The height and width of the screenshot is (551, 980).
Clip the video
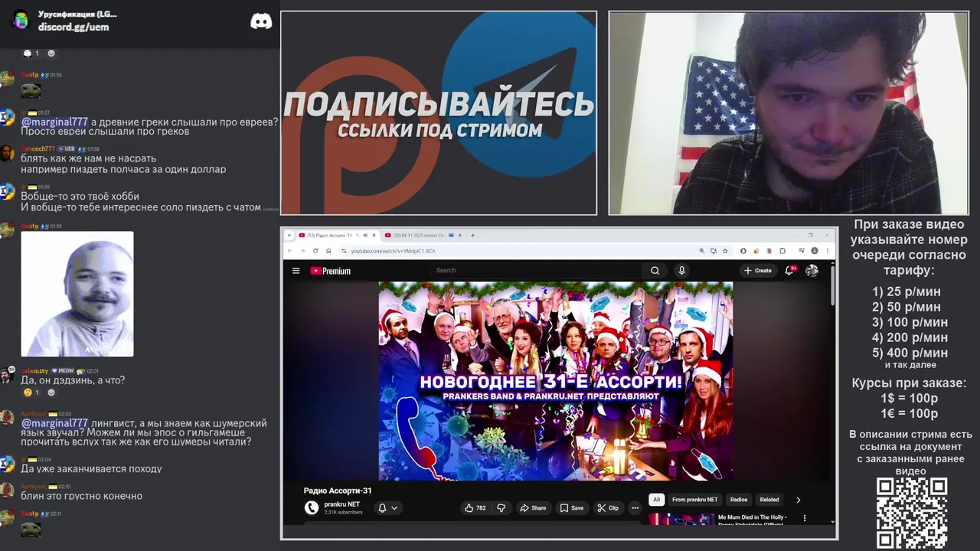pyautogui.click(x=608, y=507)
